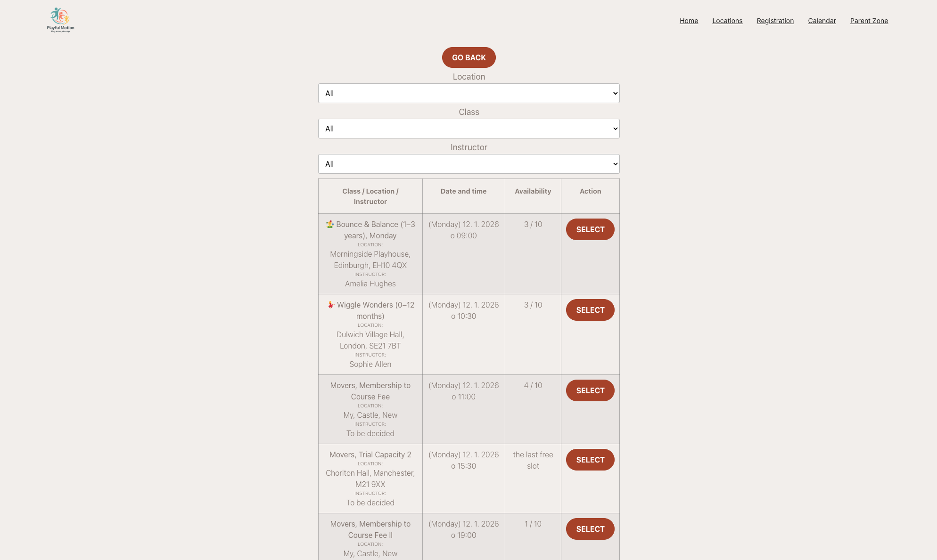The width and height of the screenshot is (937, 560).
Task: Select Movers Membership to Course Fee 11:00
Action: [590, 390]
